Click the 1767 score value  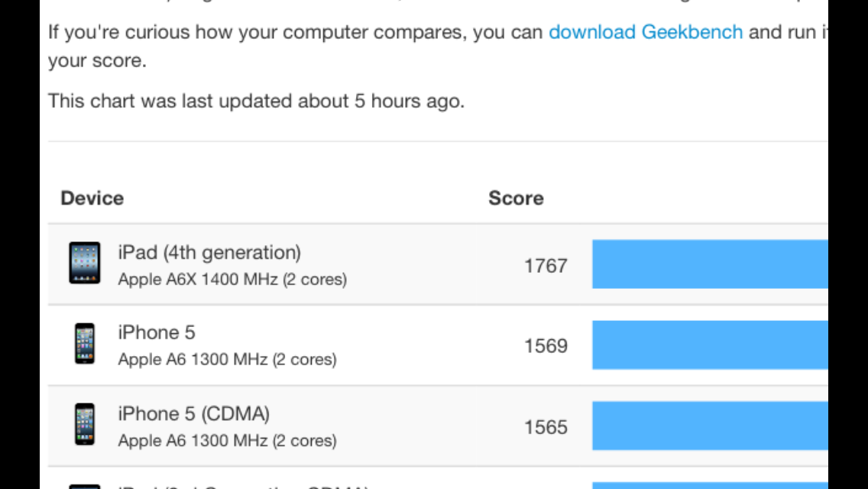(x=546, y=266)
